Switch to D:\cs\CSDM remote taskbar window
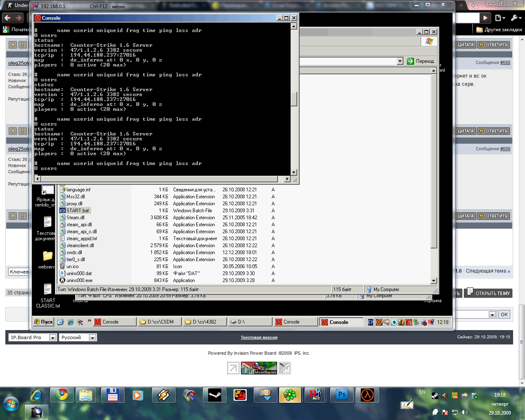 point(160,322)
